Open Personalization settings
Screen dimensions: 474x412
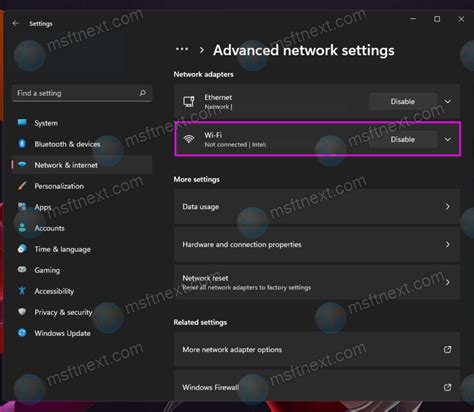tap(82, 186)
